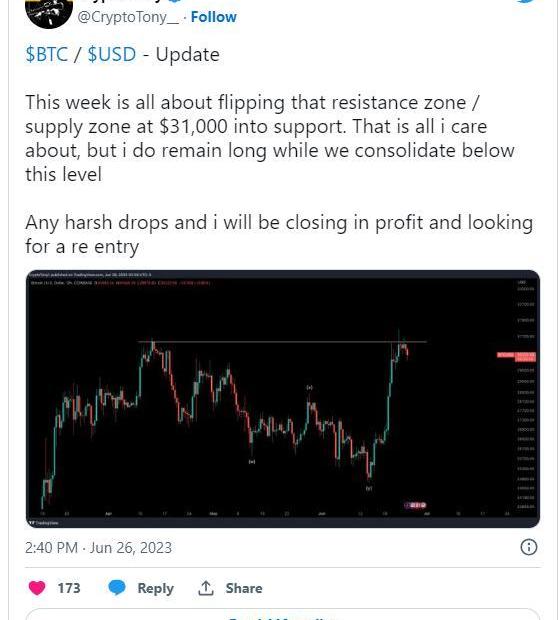This screenshot has width=559, height=620.
Task: Click the Reply text button
Action: (155, 588)
